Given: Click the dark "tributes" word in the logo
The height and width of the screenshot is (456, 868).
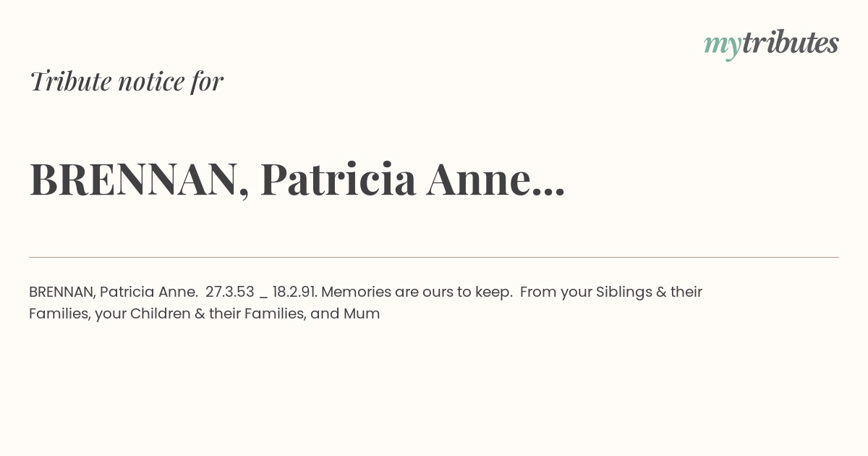Looking at the screenshot, I should pyautogui.click(x=790, y=43).
